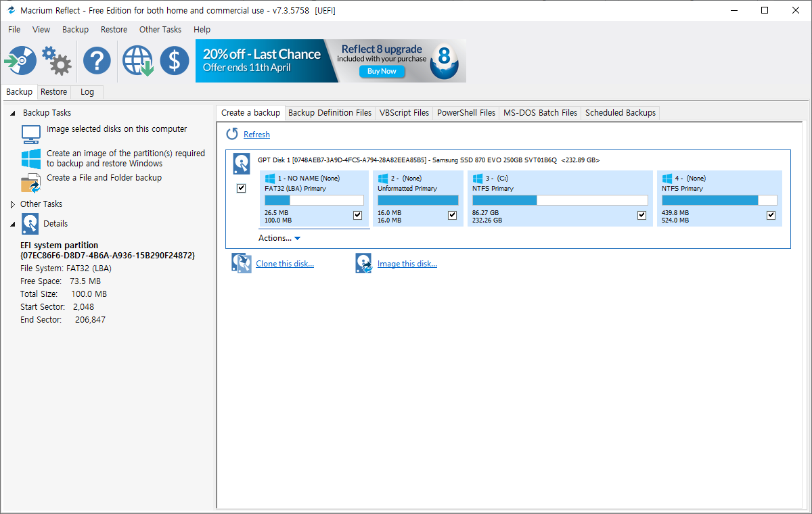This screenshot has width=812, height=514.
Task: Switch to Backup Definition Files tab
Action: pyautogui.click(x=330, y=113)
